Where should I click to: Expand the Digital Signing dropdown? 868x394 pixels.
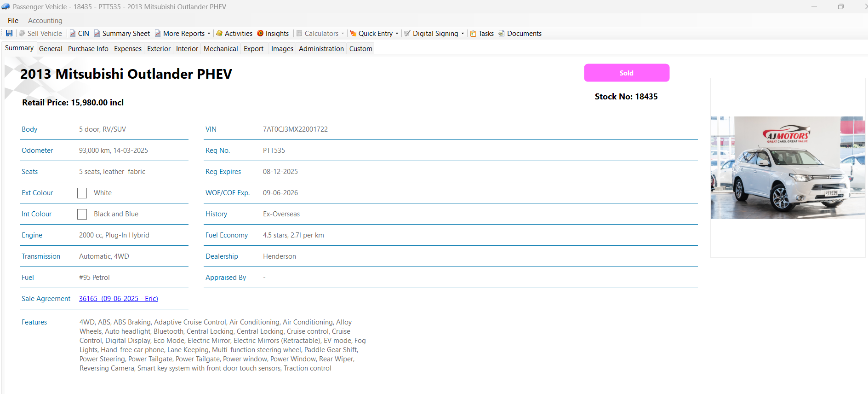tap(463, 33)
